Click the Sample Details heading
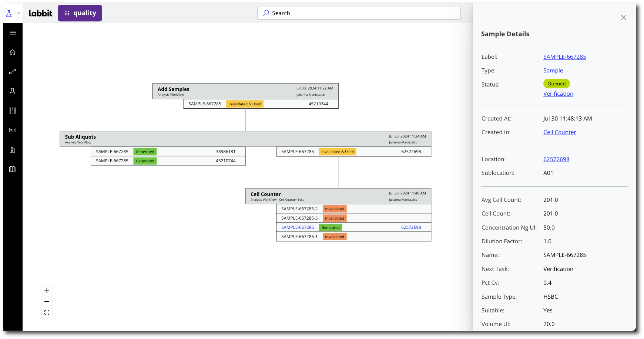This screenshot has height=339, width=644. (x=505, y=34)
